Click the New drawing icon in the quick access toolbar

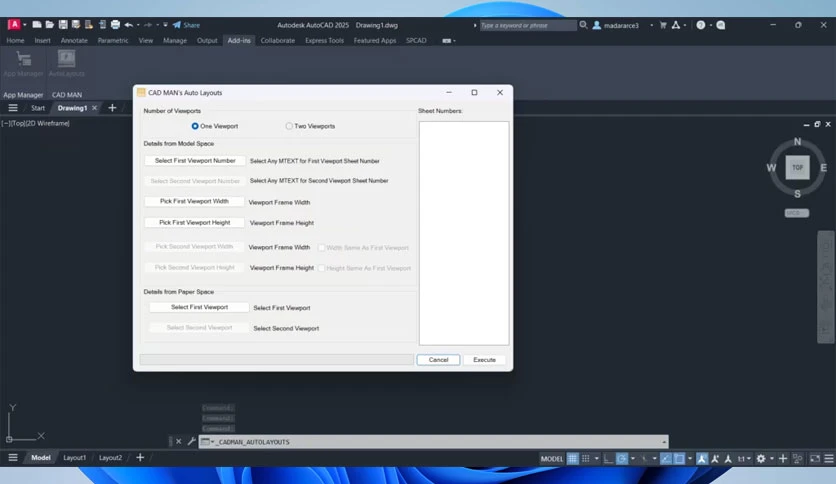(37, 25)
